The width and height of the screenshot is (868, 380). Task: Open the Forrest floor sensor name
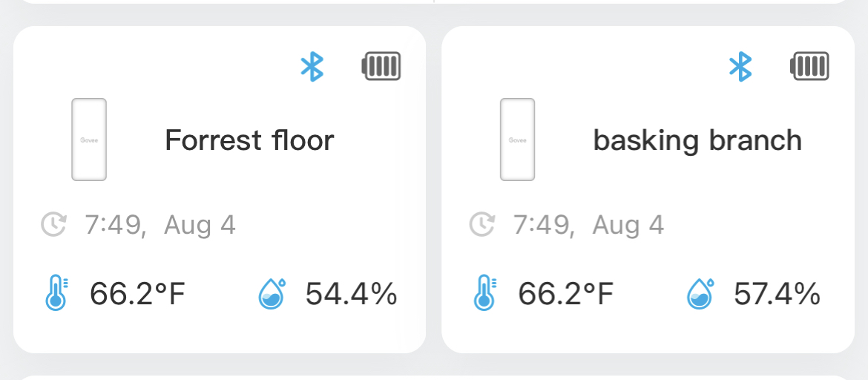tap(250, 140)
